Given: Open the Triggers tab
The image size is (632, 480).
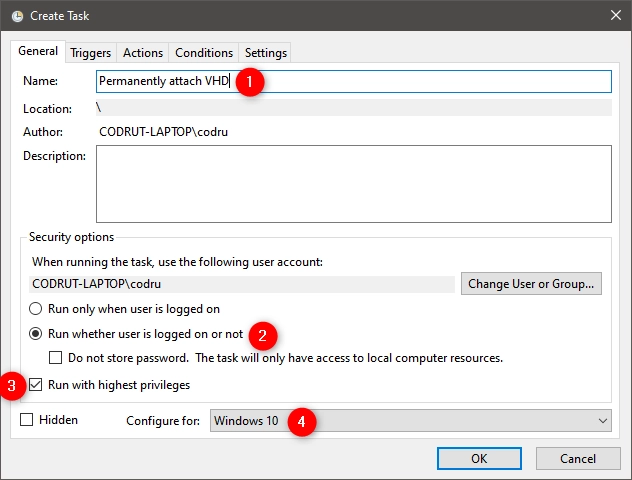Looking at the screenshot, I should point(91,53).
